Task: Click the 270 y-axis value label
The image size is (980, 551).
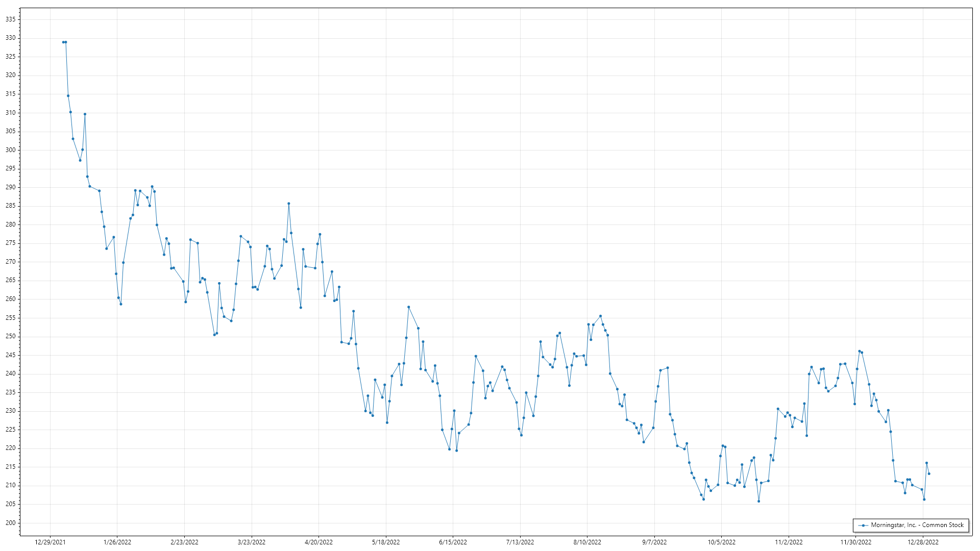Action: 10,262
